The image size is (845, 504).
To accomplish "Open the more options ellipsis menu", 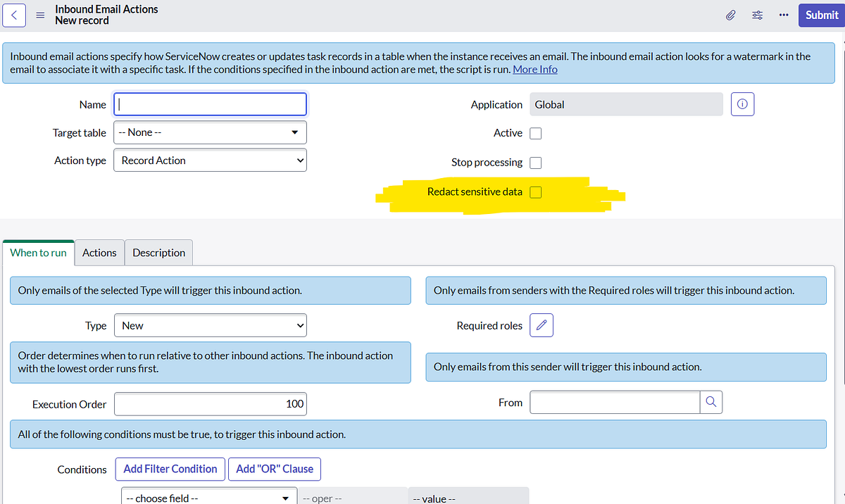I will pos(784,14).
